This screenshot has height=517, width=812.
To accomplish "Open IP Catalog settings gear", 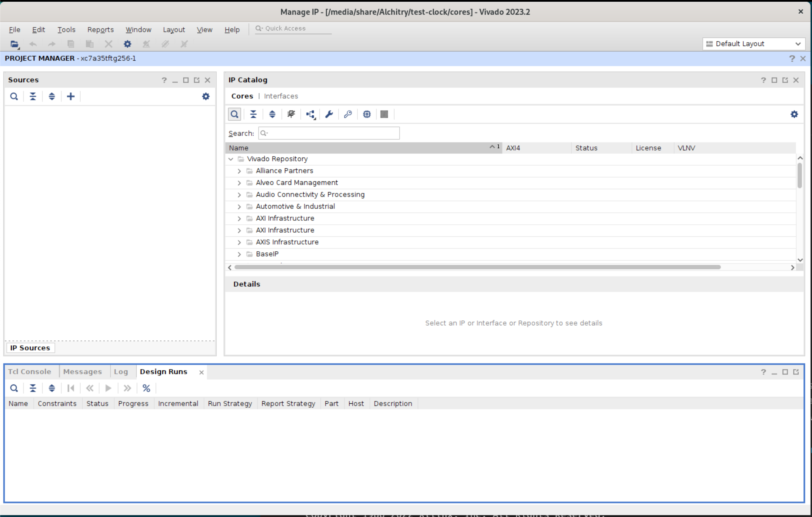I will coord(794,114).
